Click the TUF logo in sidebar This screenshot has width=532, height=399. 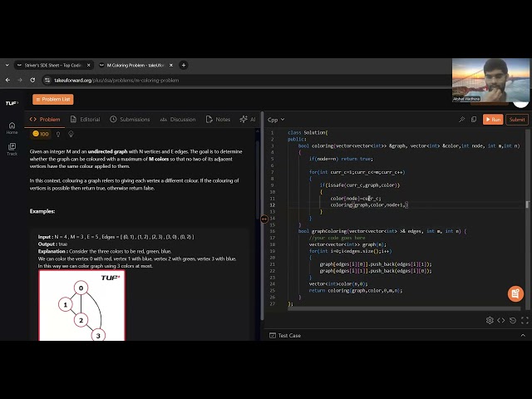pyautogui.click(x=12, y=103)
